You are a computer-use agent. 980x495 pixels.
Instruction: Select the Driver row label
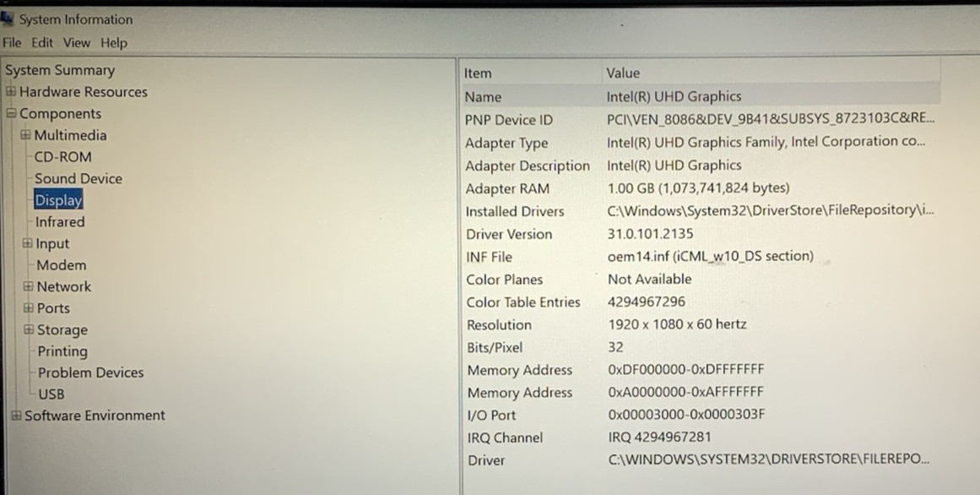tap(486, 460)
